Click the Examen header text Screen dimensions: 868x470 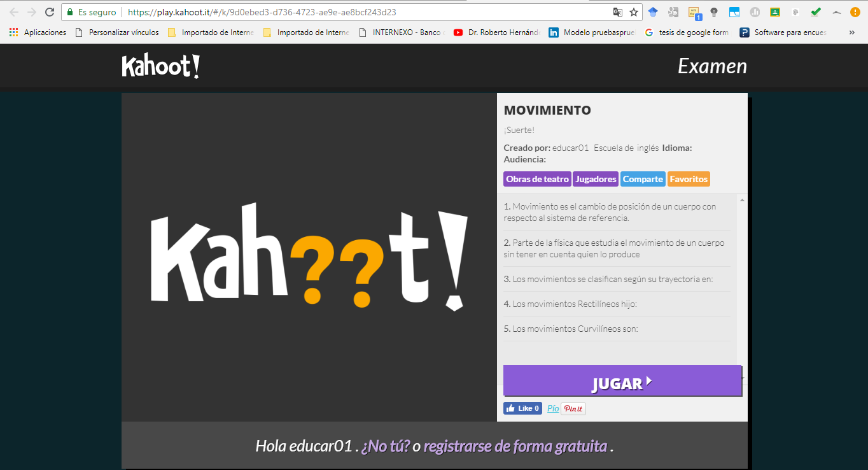click(712, 66)
